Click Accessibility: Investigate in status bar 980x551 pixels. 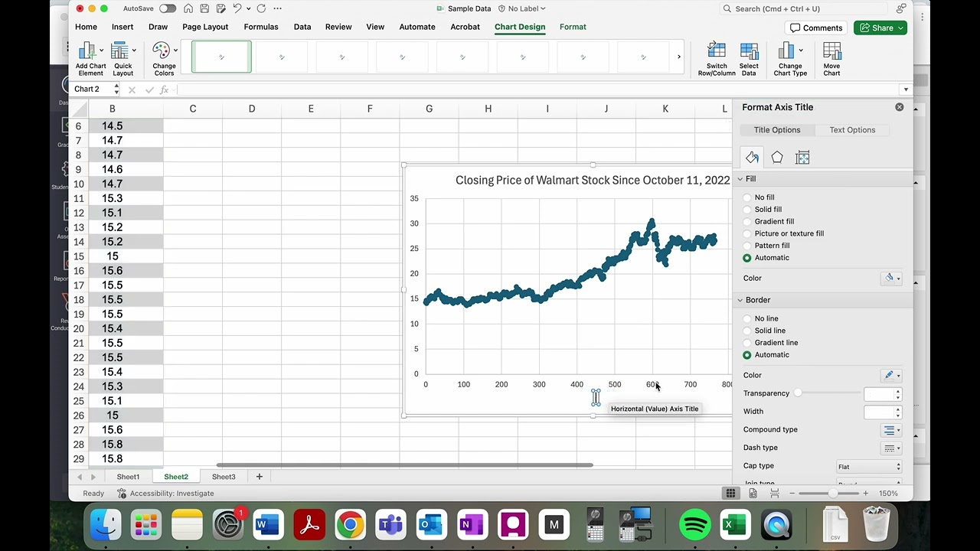[x=166, y=494]
